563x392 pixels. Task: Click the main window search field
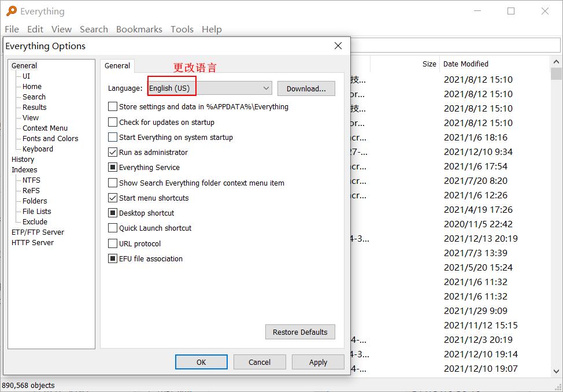[455, 45]
